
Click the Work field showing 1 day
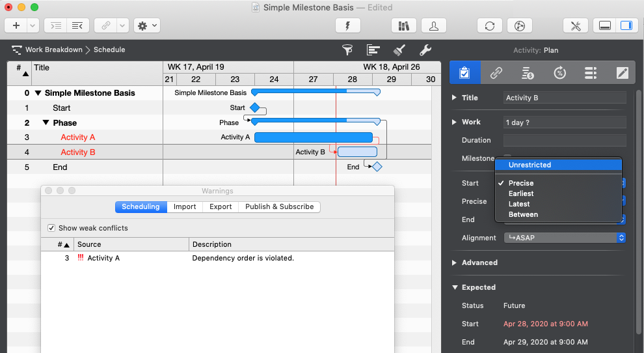click(564, 122)
